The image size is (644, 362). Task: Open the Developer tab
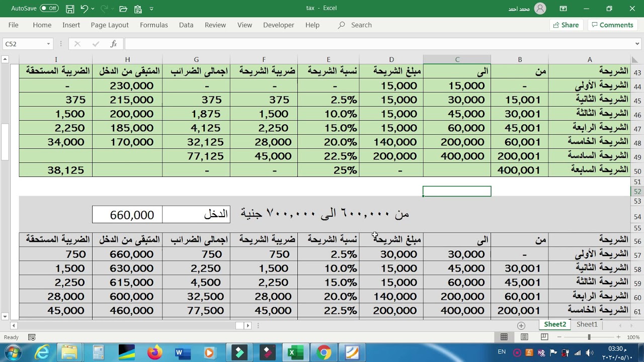[278, 25]
